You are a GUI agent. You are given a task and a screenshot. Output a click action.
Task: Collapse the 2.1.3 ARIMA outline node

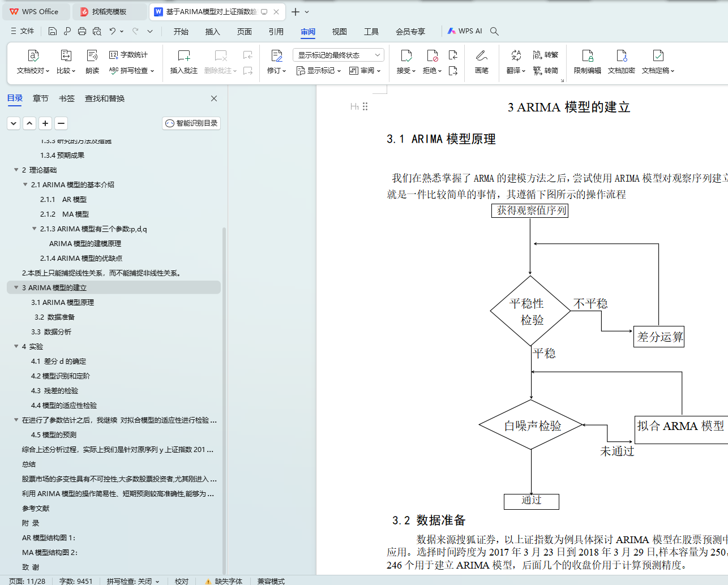coord(34,229)
